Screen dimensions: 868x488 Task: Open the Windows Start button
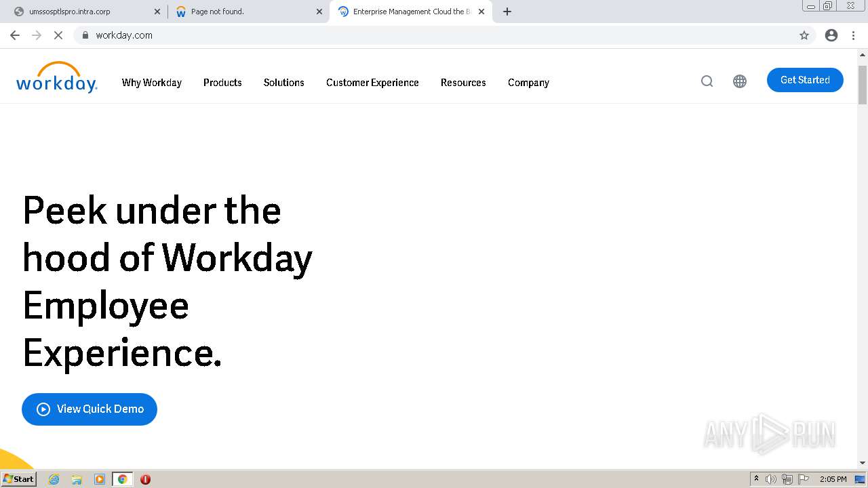[19, 479]
